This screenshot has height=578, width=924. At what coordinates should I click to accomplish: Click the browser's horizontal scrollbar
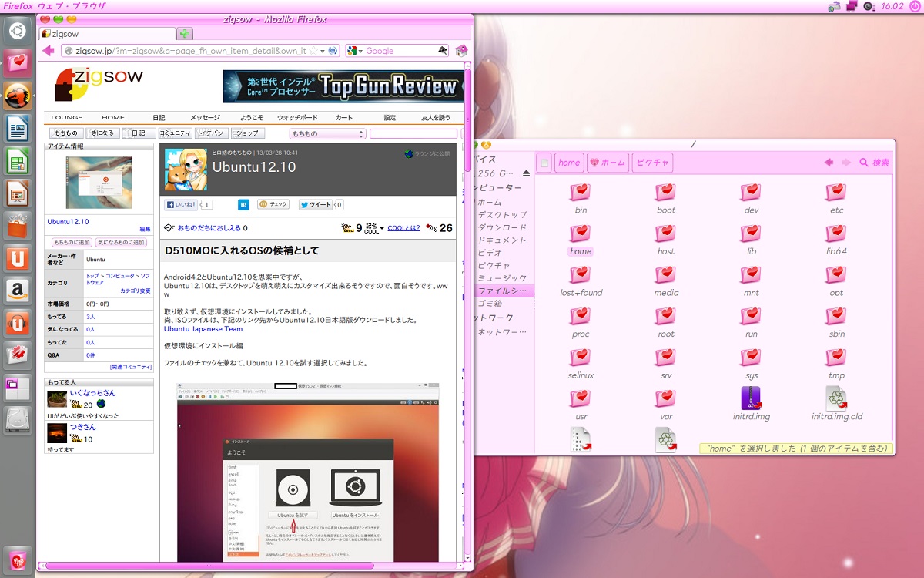pyautogui.click(x=254, y=566)
